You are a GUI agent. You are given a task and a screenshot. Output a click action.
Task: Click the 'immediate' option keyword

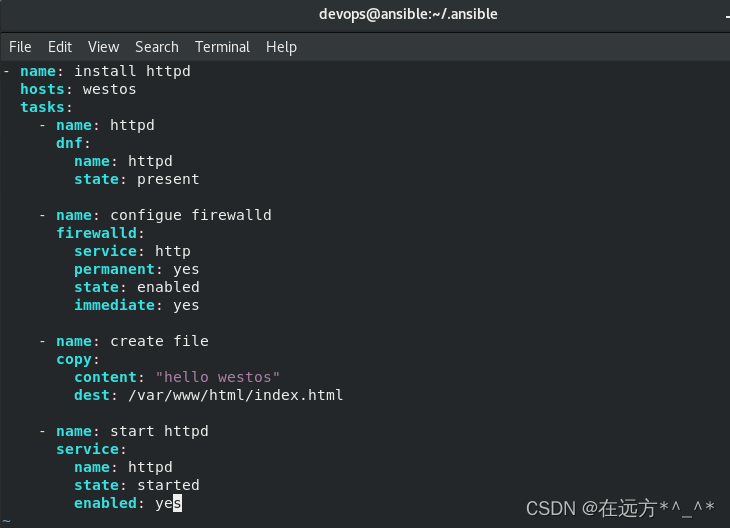(x=115, y=305)
